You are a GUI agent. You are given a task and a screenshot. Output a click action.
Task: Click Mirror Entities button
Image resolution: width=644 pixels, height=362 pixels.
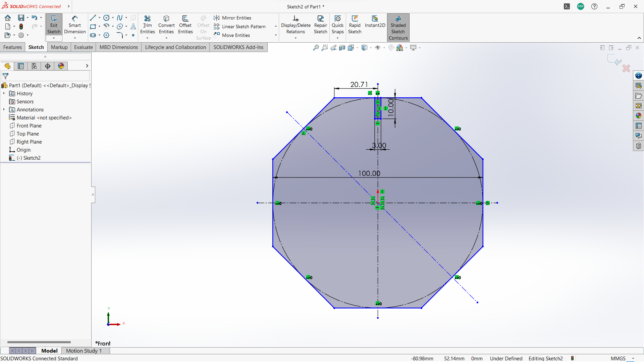click(x=232, y=18)
